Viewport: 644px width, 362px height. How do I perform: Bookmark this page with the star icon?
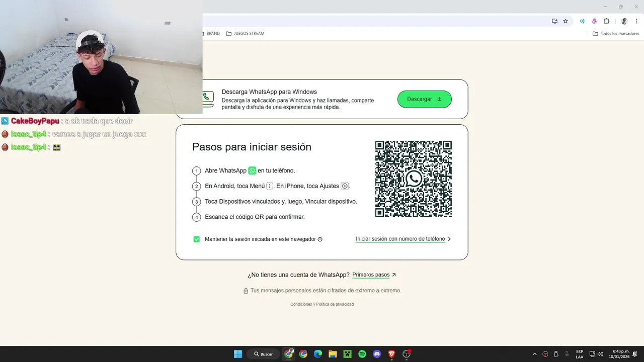[566, 21]
